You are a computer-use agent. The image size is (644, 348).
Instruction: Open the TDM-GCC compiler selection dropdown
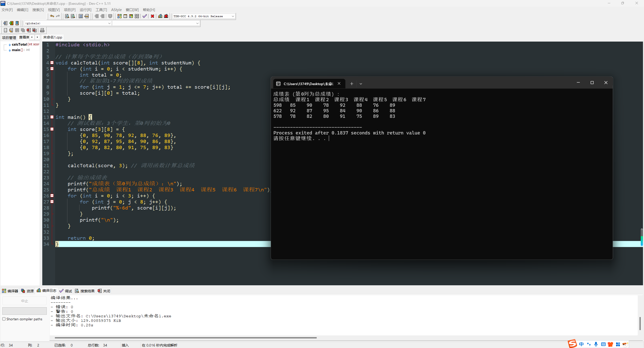(233, 16)
